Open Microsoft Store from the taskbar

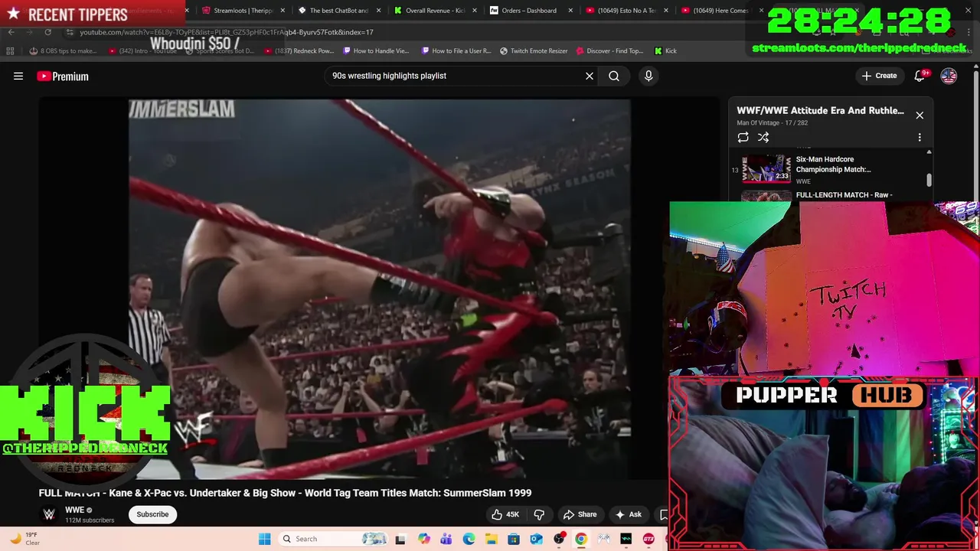[x=514, y=539]
